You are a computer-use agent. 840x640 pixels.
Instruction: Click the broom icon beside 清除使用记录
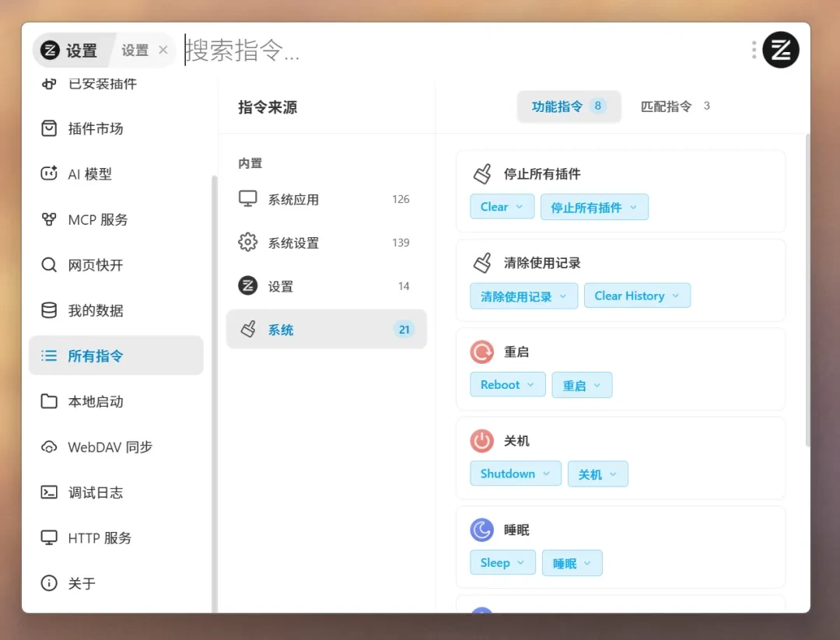pyautogui.click(x=482, y=262)
